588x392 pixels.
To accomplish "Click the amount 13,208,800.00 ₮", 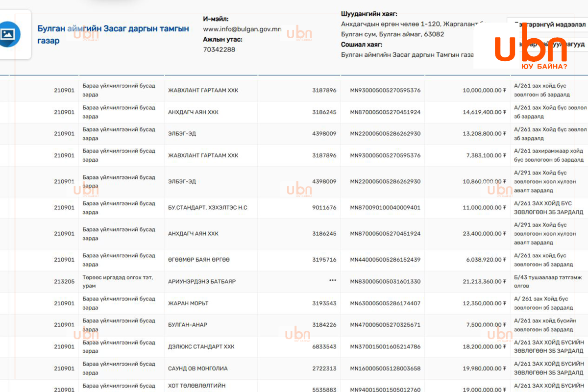I will coord(484,134).
